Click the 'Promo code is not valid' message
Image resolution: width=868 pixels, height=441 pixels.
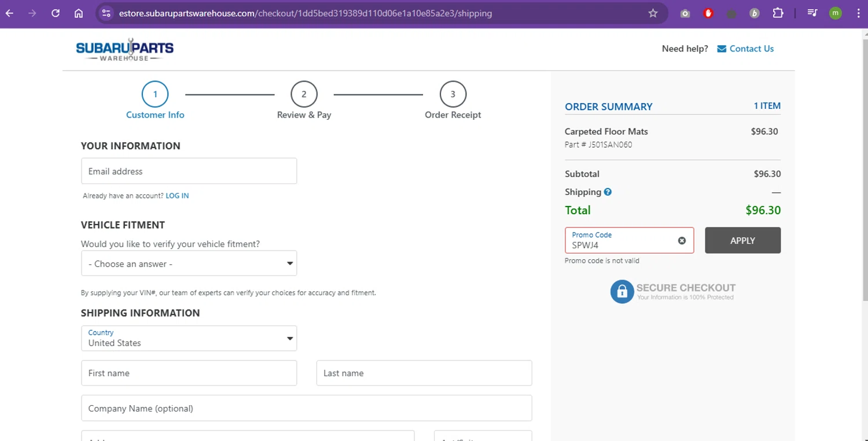coord(602,260)
